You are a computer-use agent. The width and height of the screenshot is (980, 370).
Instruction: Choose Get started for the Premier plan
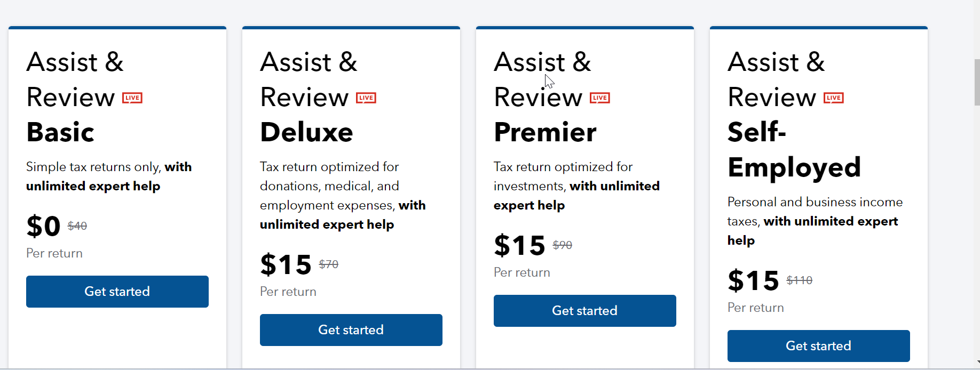(x=584, y=311)
